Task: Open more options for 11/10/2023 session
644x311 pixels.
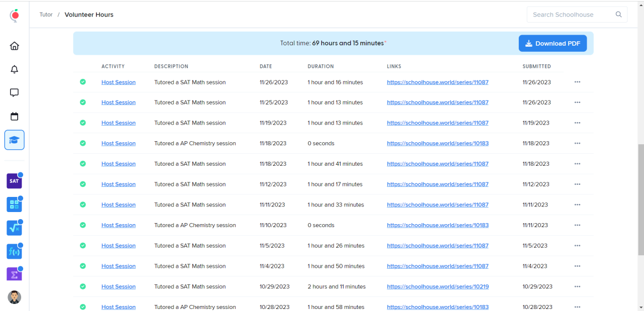Action: click(577, 225)
